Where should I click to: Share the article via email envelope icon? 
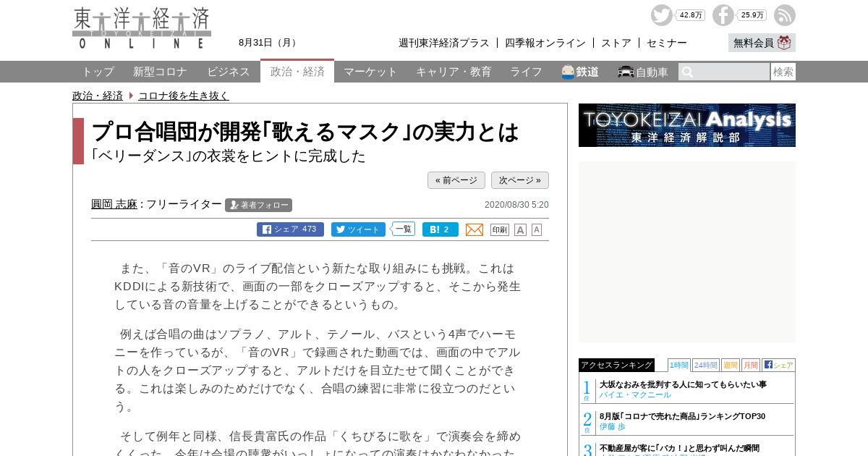click(475, 229)
